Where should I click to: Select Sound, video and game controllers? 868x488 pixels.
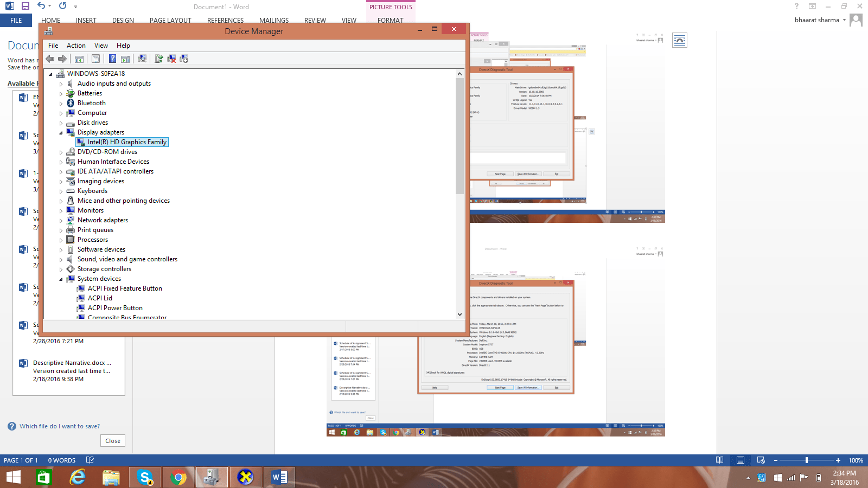127,259
